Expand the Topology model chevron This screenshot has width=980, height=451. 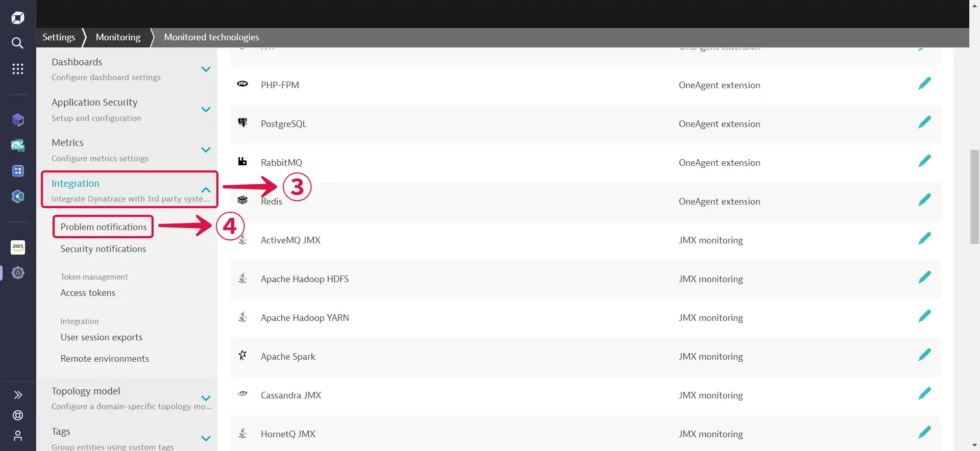(x=206, y=398)
